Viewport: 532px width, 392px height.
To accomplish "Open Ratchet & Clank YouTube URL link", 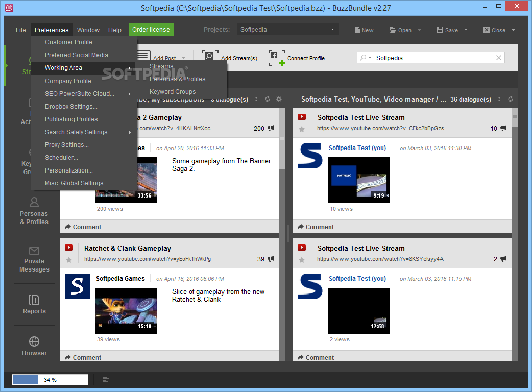I will pyautogui.click(x=148, y=259).
